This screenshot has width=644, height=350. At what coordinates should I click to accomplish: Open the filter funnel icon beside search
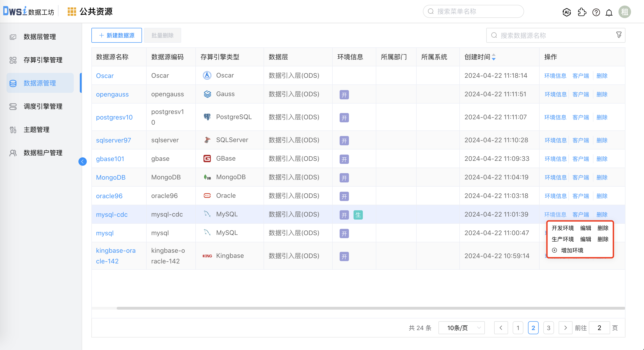pos(619,35)
